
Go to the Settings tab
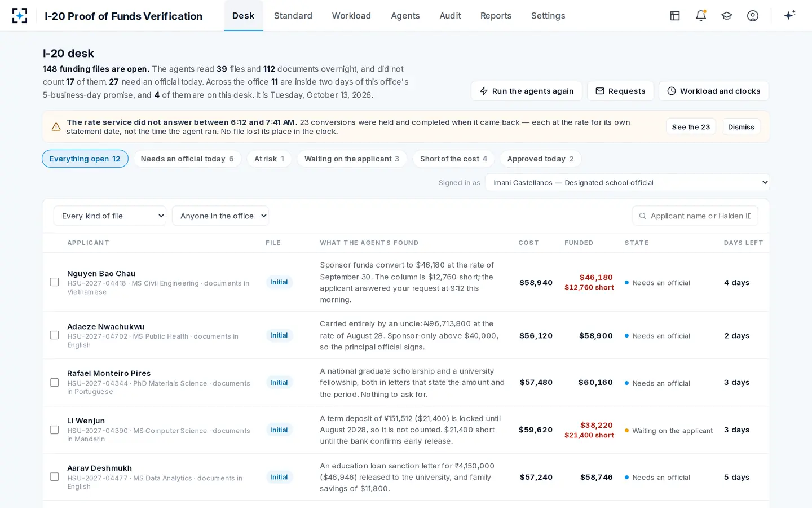(548, 16)
